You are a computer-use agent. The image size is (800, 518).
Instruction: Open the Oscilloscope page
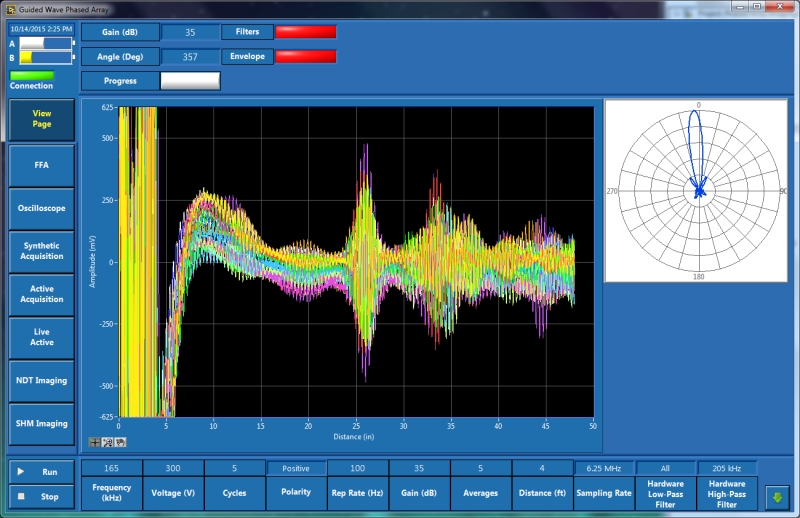[x=41, y=208]
